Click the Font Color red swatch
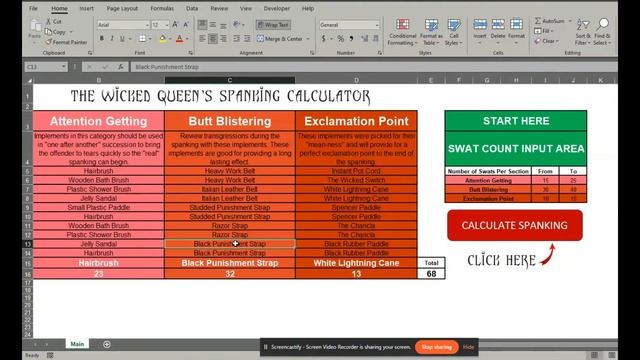 (179, 39)
